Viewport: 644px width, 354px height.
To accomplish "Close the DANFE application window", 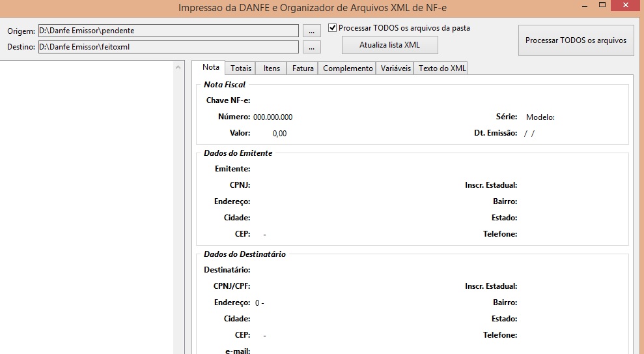I will (x=629, y=5).
